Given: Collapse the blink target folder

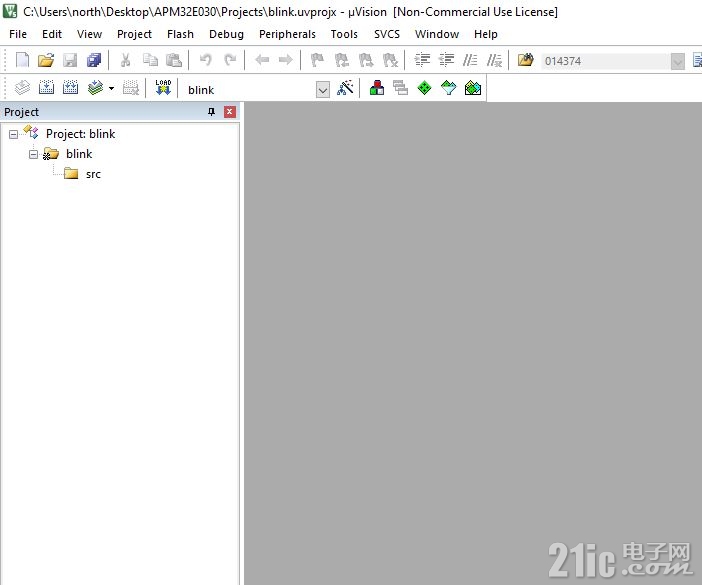Looking at the screenshot, I should coord(34,154).
